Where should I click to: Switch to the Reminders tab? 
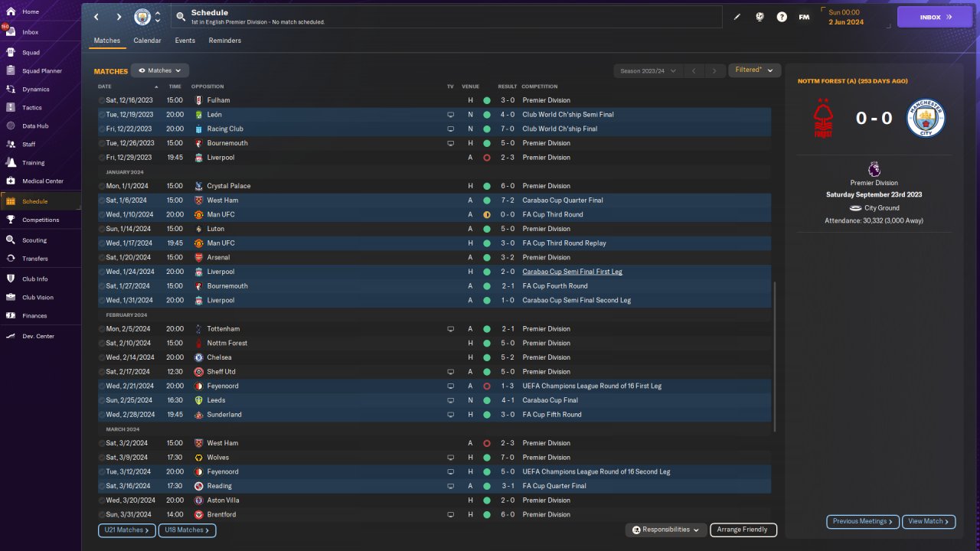(225, 41)
